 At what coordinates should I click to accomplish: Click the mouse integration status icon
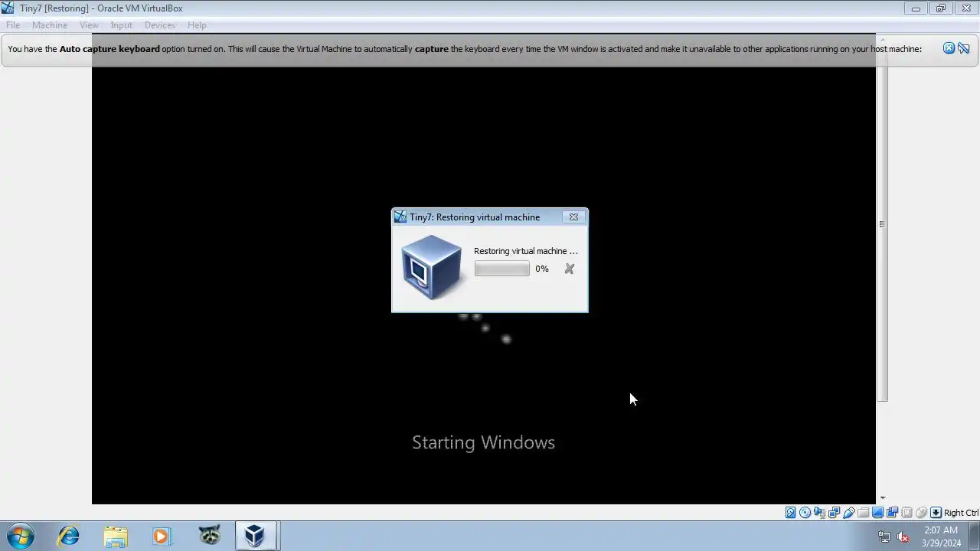(x=922, y=513)
